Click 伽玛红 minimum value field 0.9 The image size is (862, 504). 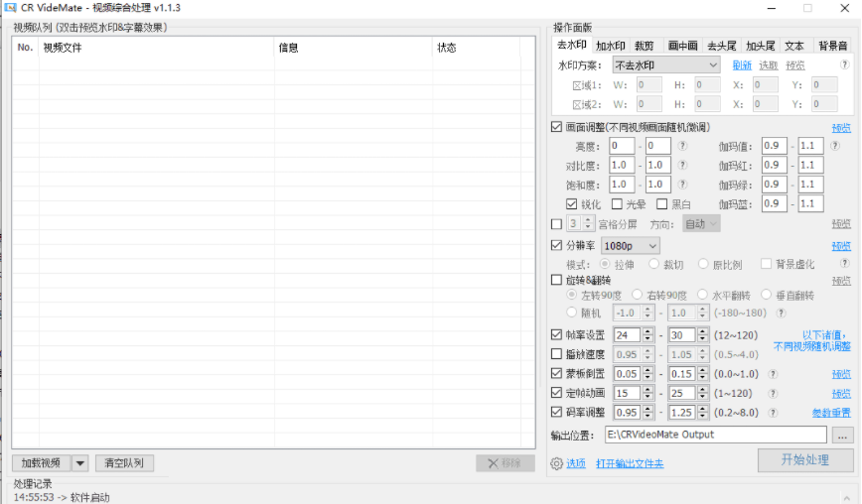click(774, 165)
